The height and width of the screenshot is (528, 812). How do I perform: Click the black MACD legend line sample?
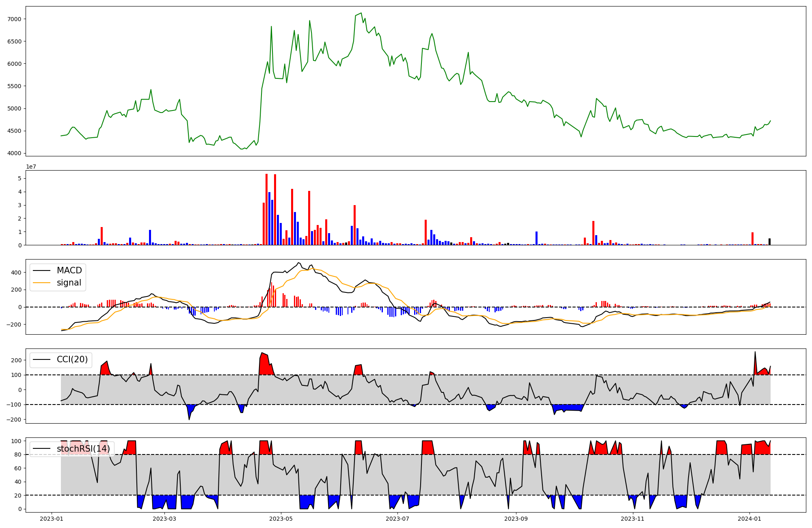click(x=41, y=270)
